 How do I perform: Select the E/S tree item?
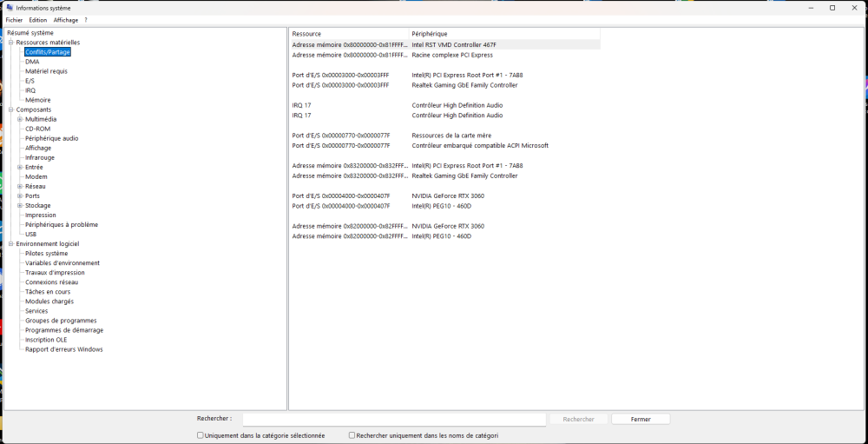click(x=30, y=81)
